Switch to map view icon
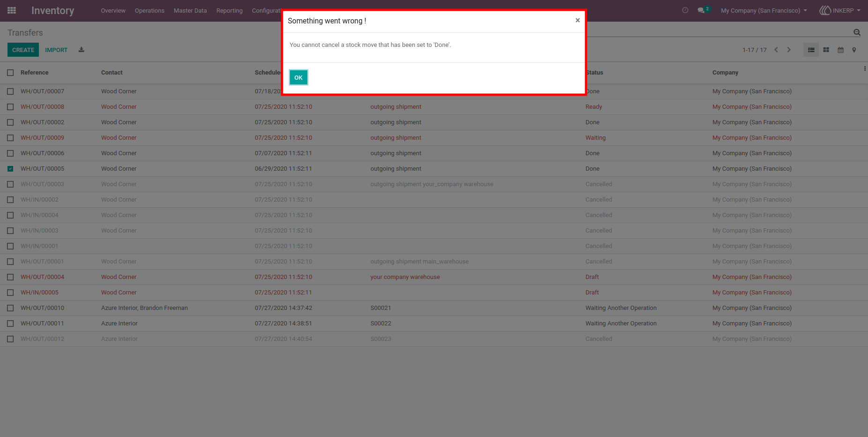The image size is (868, 437). point(854,50)
